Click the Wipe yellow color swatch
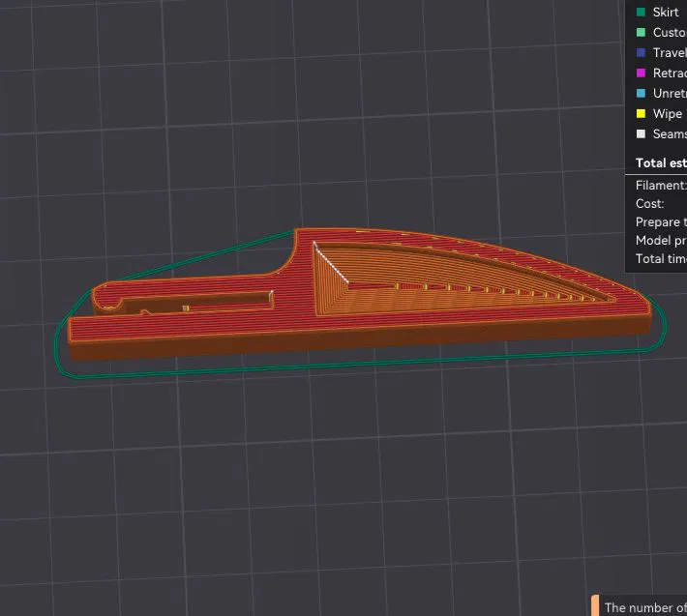This screenshot has width=687, height=616. pos(641,114)
